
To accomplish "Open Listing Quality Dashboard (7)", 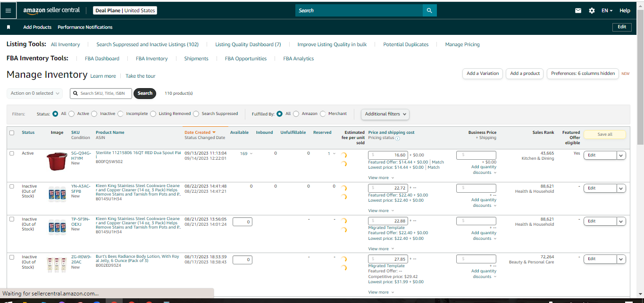I will click(x=248, y=44).
